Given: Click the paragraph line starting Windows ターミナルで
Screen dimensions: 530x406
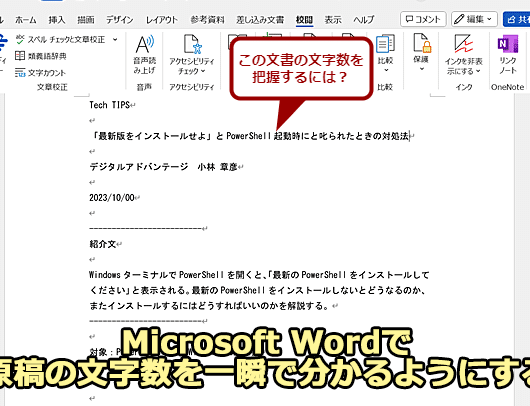Looking at the screenshot, I should (x=259, y=275).
